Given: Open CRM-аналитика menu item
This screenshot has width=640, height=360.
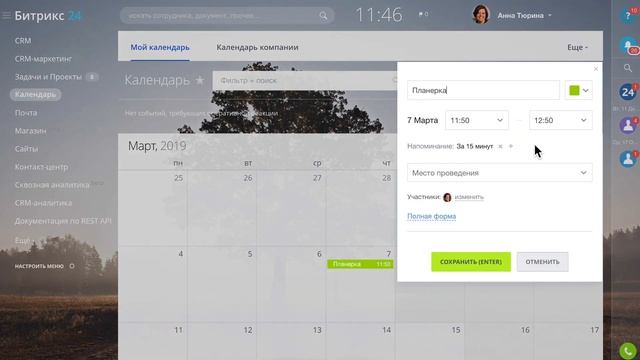Looking at the screenshot, I should [x=43, y=203].
